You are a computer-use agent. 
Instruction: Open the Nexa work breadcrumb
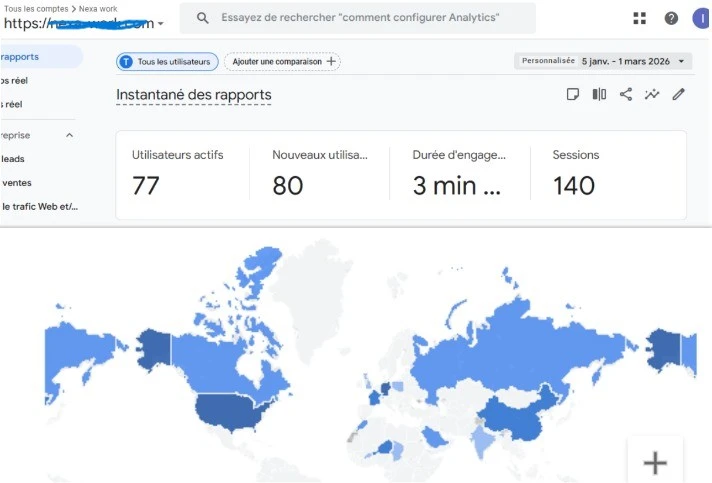click(98, 9)
